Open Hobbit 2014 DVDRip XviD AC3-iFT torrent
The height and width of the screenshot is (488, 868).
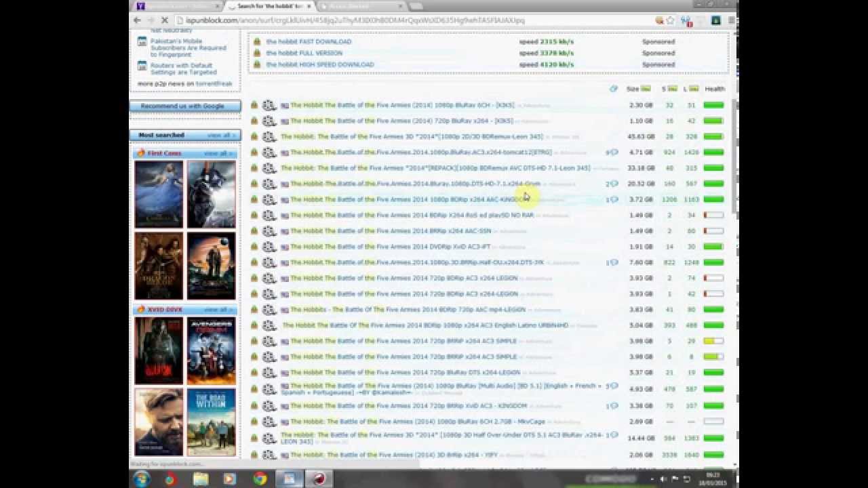click(x=391, y=247)
